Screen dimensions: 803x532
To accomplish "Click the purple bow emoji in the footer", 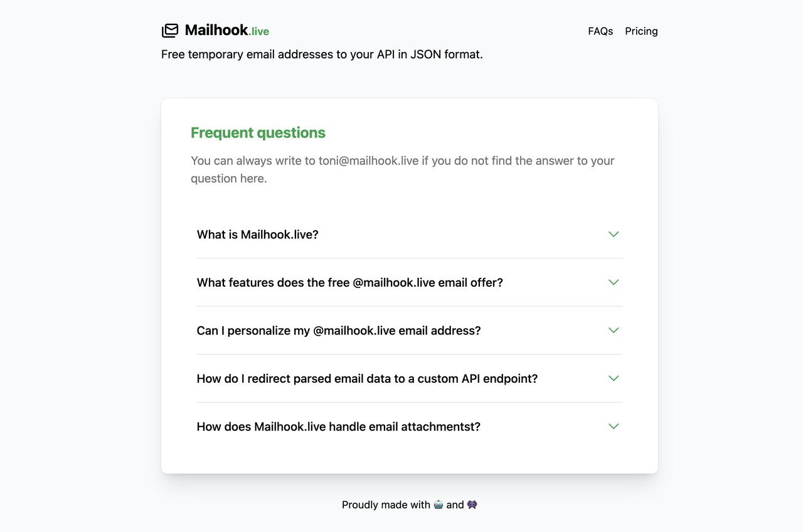I will pyautogui.click(x=472, y=504).
